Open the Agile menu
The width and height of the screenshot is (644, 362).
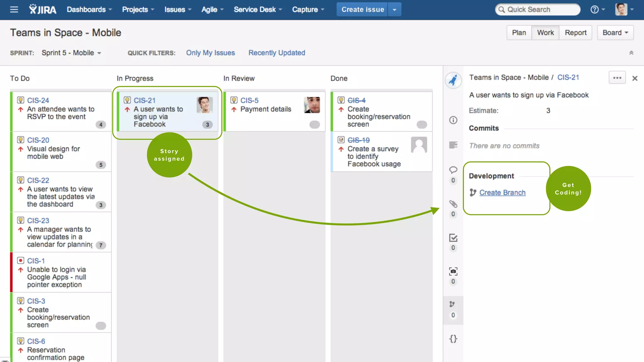pyautogui.click(x=212, y=9)
